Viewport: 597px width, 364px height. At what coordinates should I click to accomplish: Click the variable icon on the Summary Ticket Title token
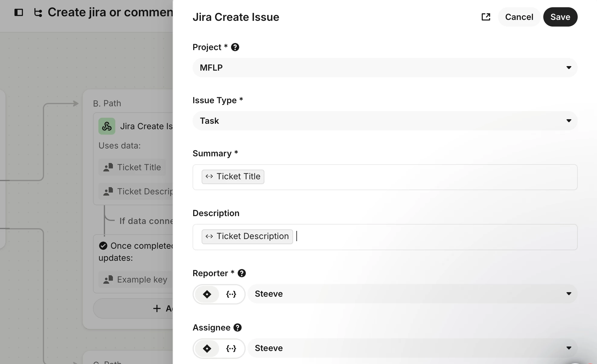[209, 177]
